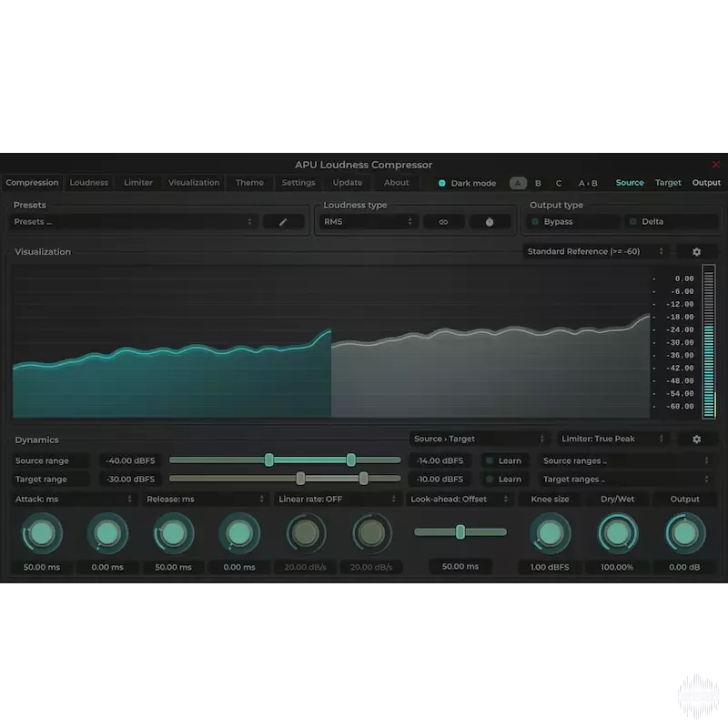
Task: Click the 0.00 dB output value
Action: click(684, 567)
